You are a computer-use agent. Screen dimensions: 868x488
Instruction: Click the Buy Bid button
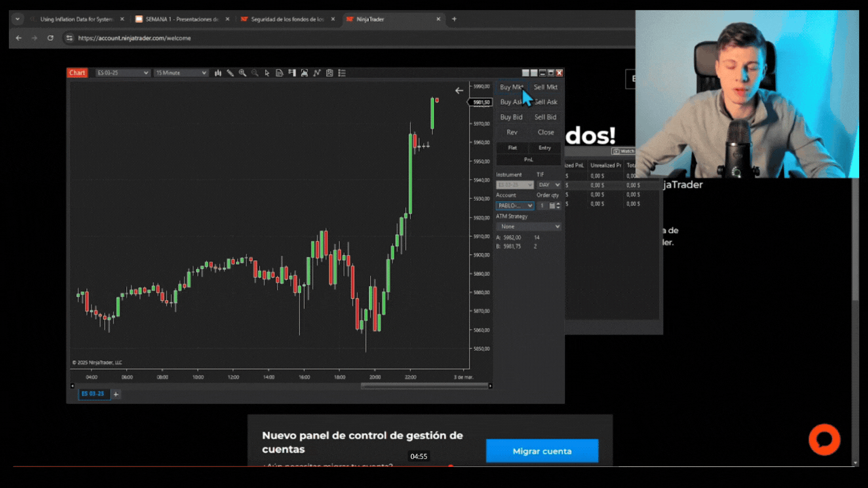(512, 117)
